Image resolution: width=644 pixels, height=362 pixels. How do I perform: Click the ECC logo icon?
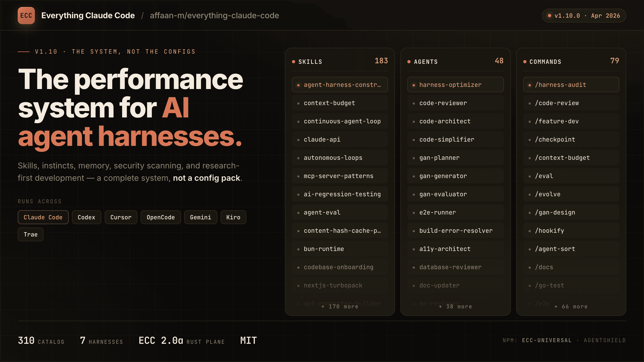pos(26,15)
